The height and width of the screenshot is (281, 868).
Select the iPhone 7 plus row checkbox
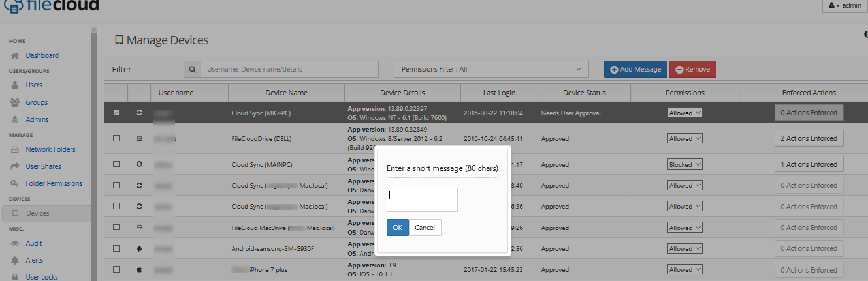[116, 269]
